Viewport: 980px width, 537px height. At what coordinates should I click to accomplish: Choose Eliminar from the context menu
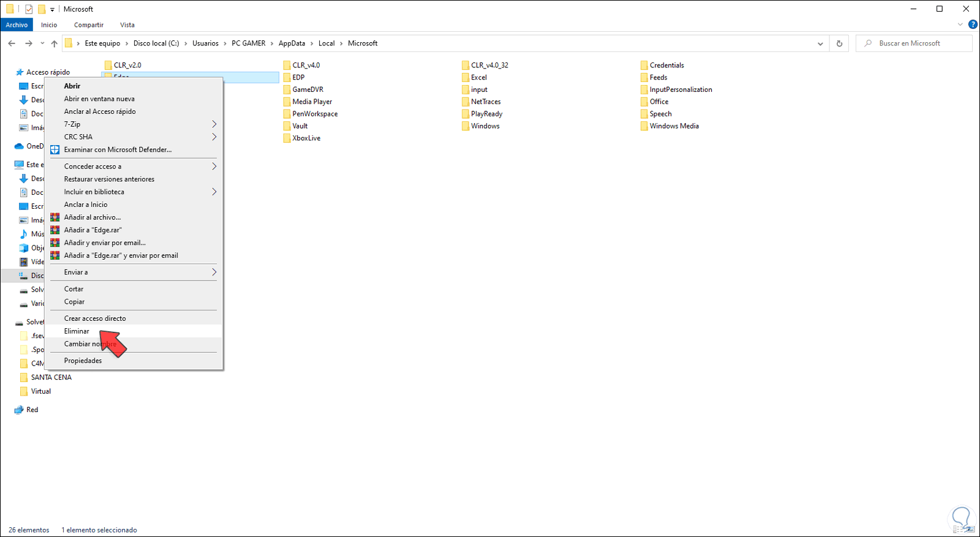(134, 331)
